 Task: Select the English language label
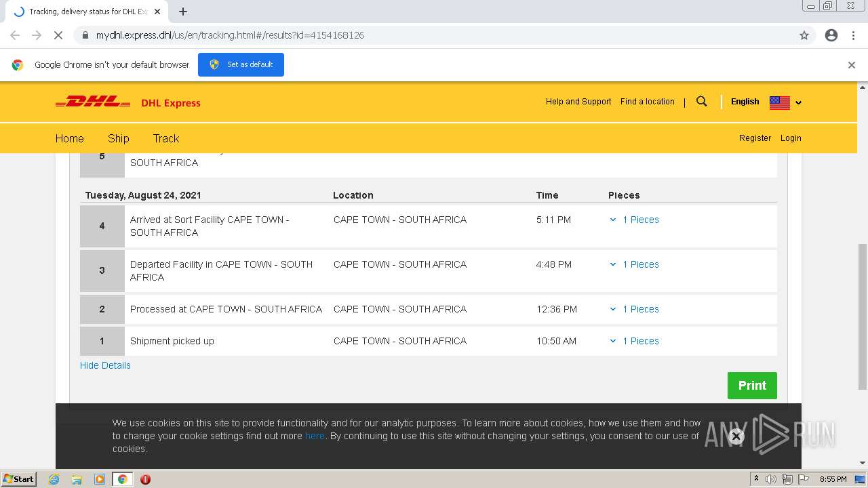[745, 102]
